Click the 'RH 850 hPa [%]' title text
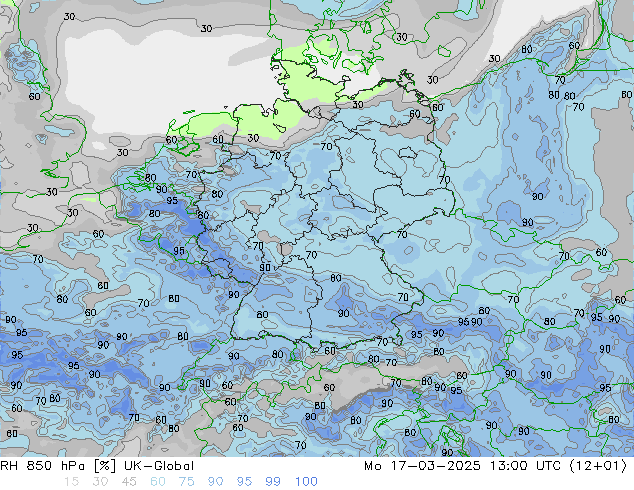 coord(58,466)
